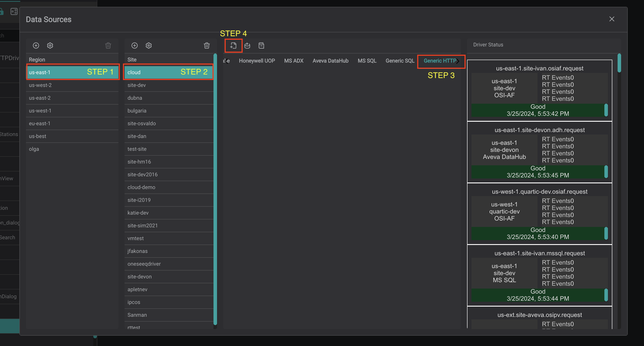Select the Sanman site

(x=169, y=315)
